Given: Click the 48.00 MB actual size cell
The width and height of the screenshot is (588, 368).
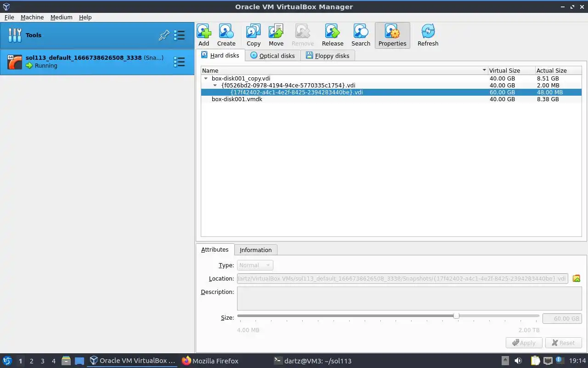Looking at the screenshot, I should pyautogui.click(x=549, y=92).
